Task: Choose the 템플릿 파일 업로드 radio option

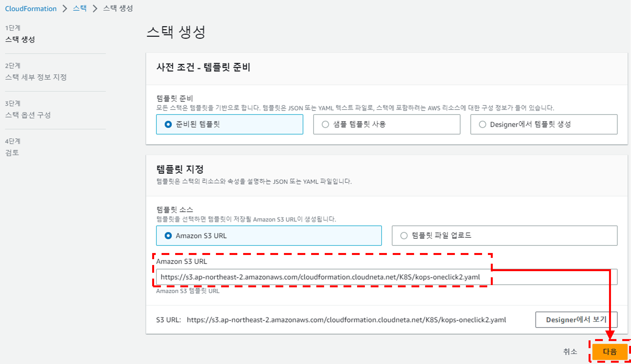Action: tap(404, 236)
